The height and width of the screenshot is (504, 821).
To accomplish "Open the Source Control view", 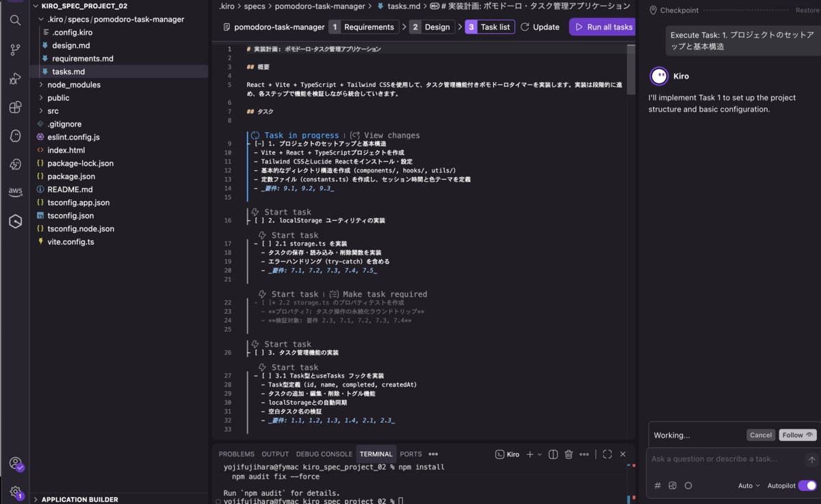I will click(x=15, y=50).
